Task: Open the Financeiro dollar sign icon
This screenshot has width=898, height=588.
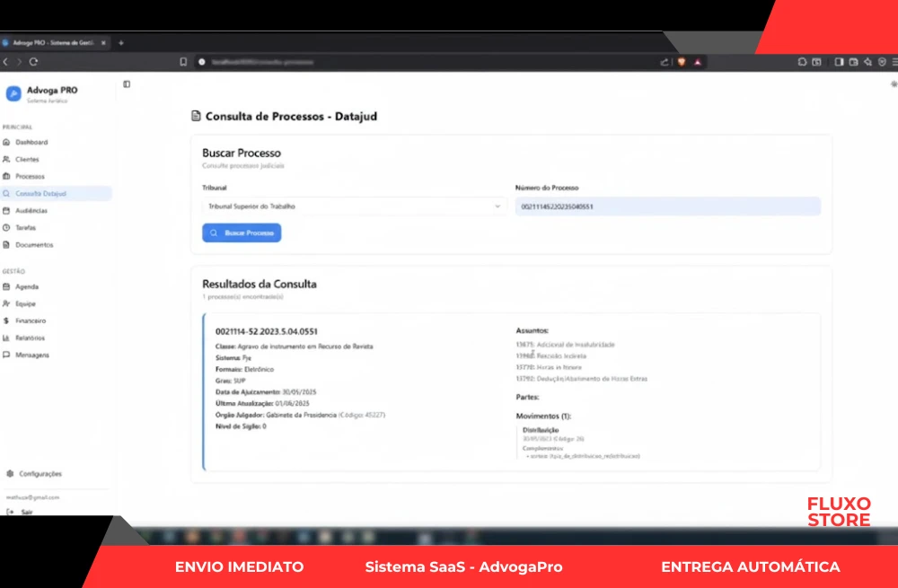Action: click(7, 320)
